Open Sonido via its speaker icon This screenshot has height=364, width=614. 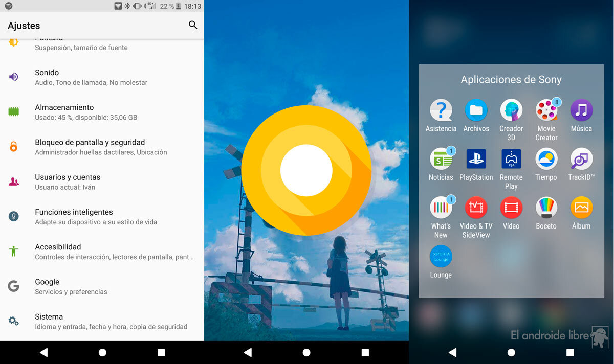pos(14,77)
